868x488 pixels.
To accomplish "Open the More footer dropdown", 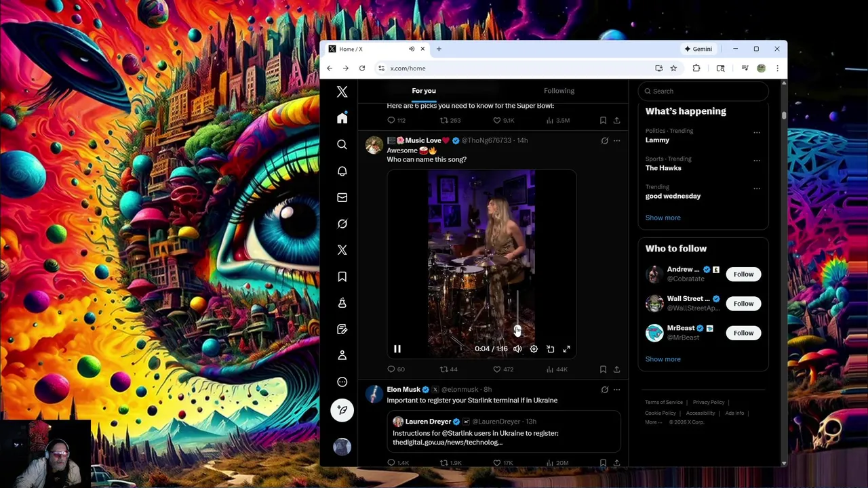I will pos(652,422).
